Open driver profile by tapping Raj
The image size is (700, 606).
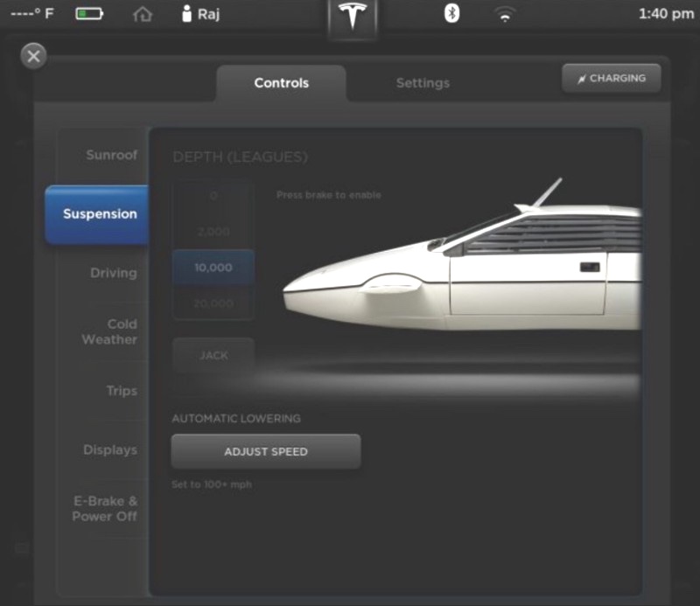tap(199, 14)
